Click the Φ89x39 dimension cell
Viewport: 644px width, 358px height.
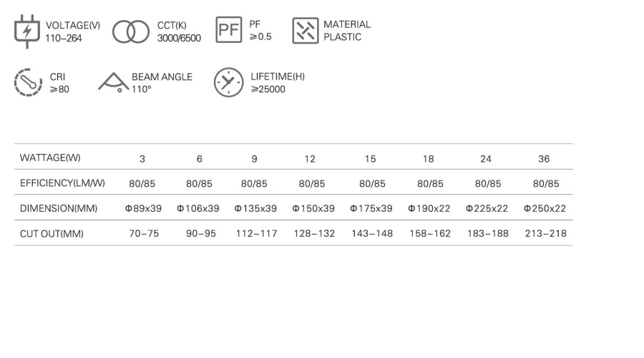143,208
